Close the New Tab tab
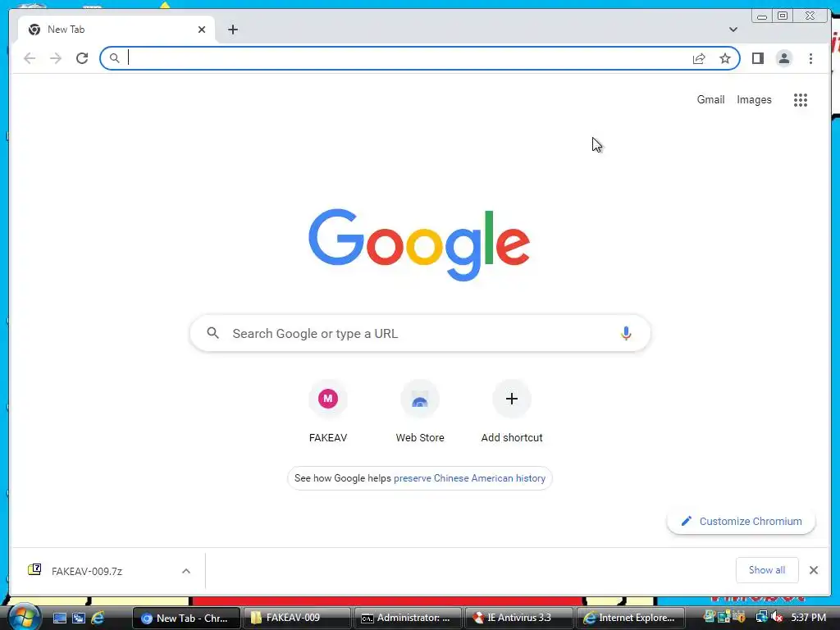840x630 pixels. [202, 30]
